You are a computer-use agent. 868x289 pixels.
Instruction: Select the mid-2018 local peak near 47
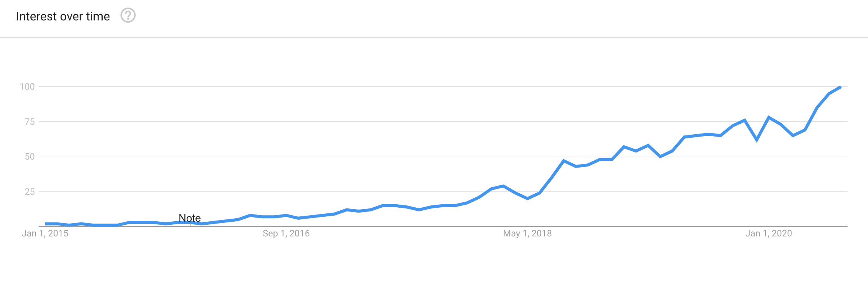click(564, 161)
